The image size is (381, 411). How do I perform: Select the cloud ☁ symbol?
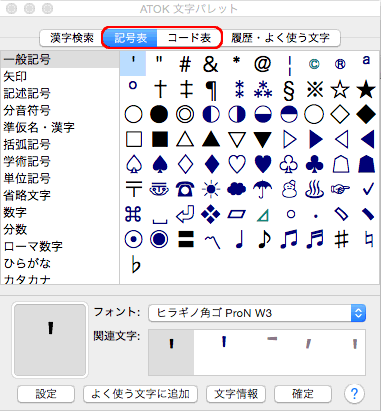[x=237, y=189]
